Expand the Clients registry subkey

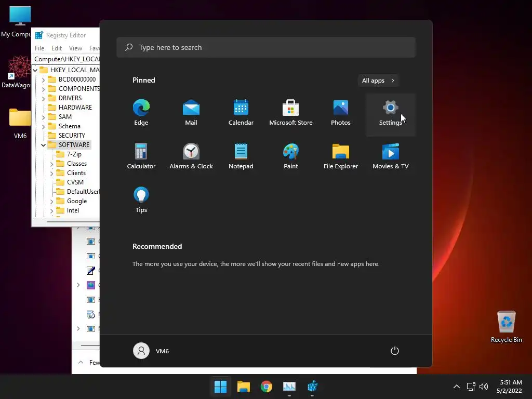tap(51, 174)
